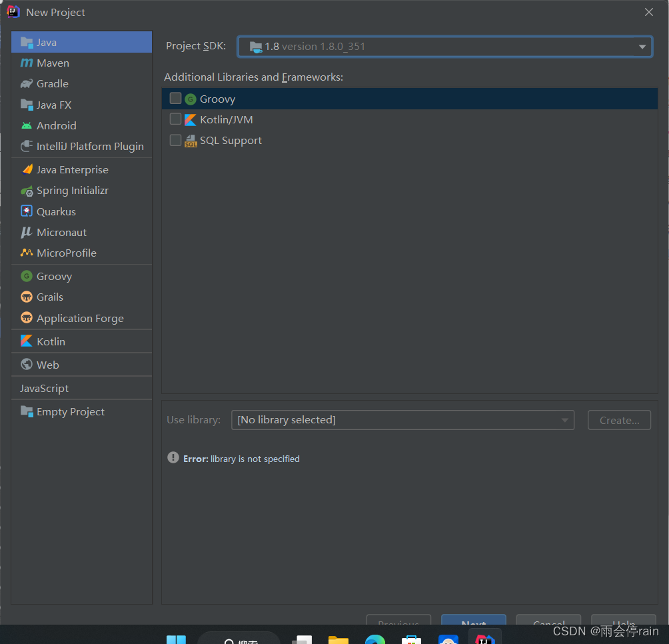Pick the Java Enterprise icon
Screen dimensions: 669x644
[x=27, y=169]
